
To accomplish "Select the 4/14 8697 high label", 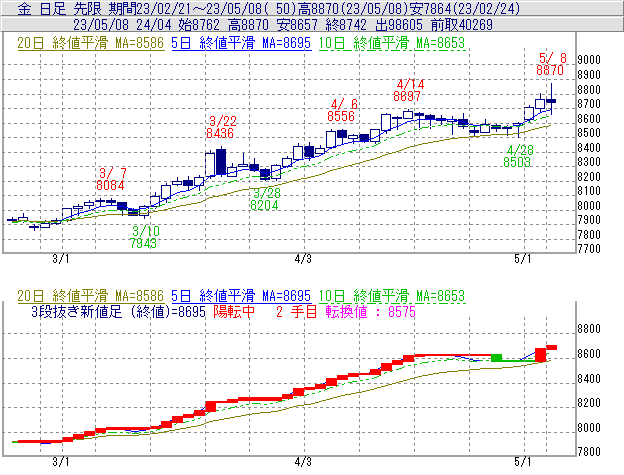I will (x=408, y=90).
